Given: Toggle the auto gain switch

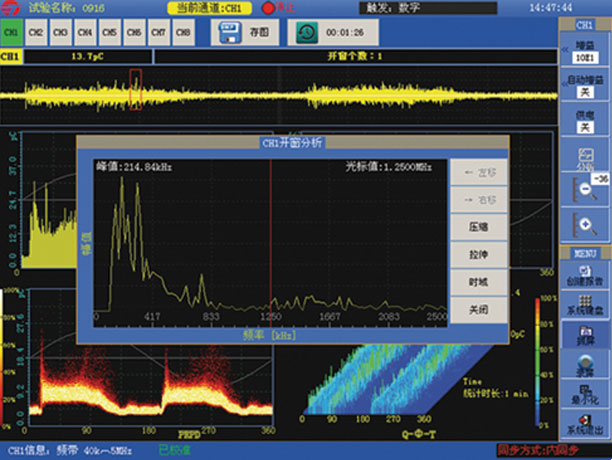Looking at the screenshot, I should coord(583,91).
